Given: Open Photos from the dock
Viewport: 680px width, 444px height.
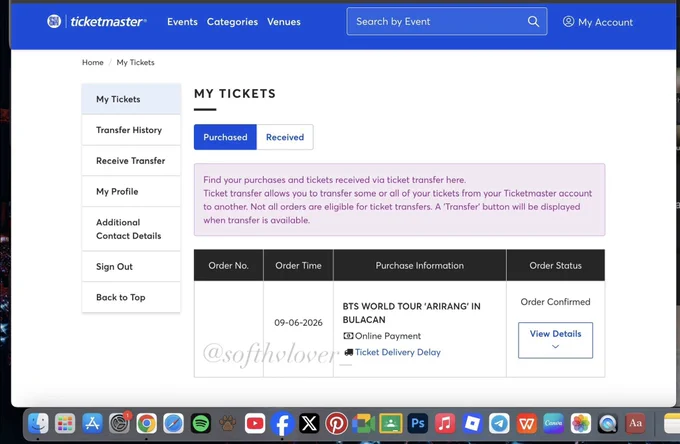Looking at the screenshot, I should (581, 423).
